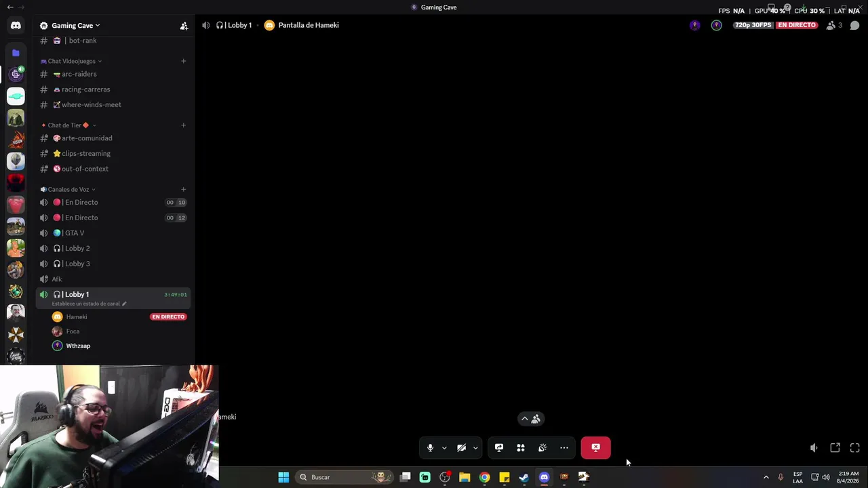This screenshot has width=868, height=488.
Task: Click the red EN DIRECTO badge beside Hameki
Action: (168, 317)
